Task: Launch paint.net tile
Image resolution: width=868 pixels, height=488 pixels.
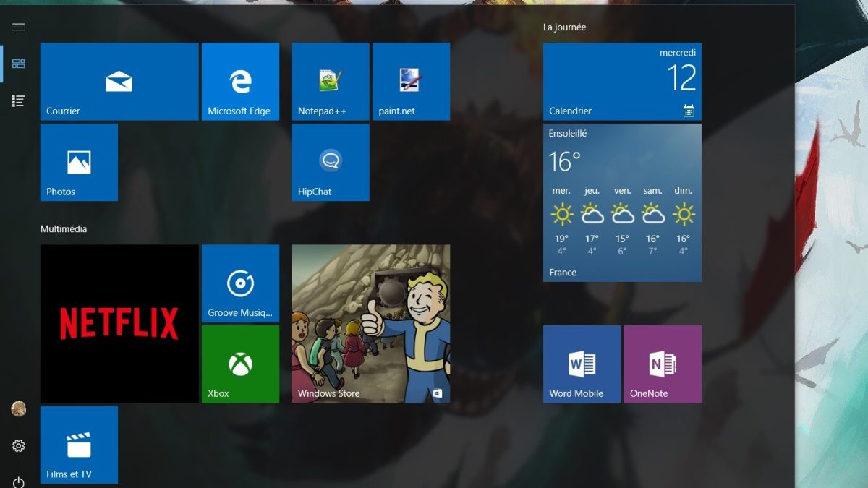Action: (x=411, y=82)
